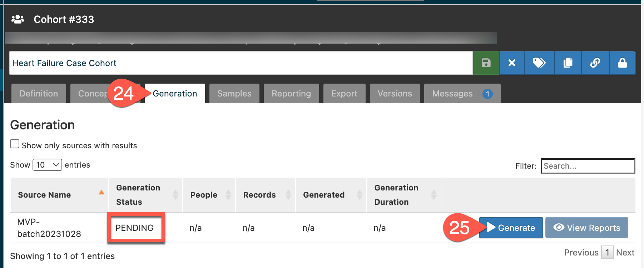Click the green save cohort icon

486,63
